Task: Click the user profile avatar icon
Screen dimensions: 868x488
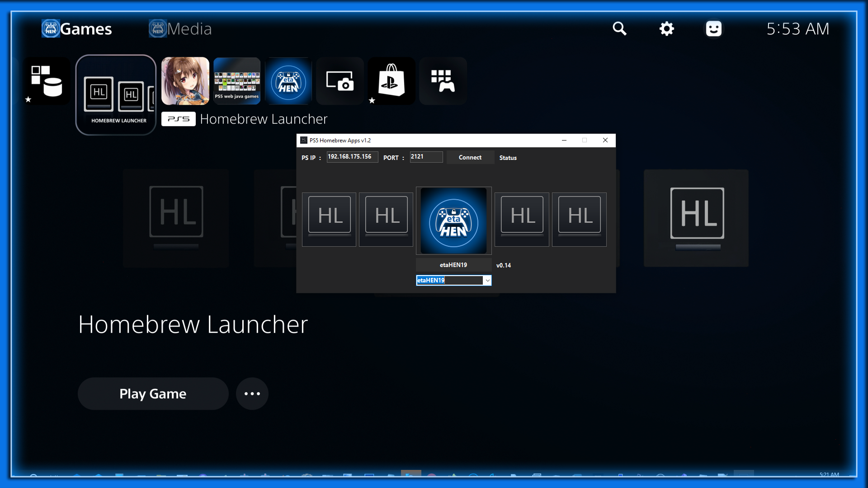Action: point(713,29)
